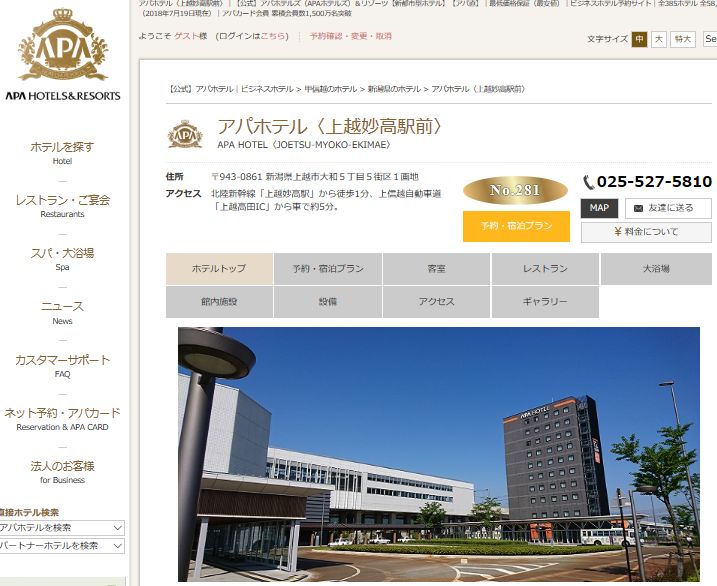Click the orange 予約・宿泊プラン button

tap(516, 226)
